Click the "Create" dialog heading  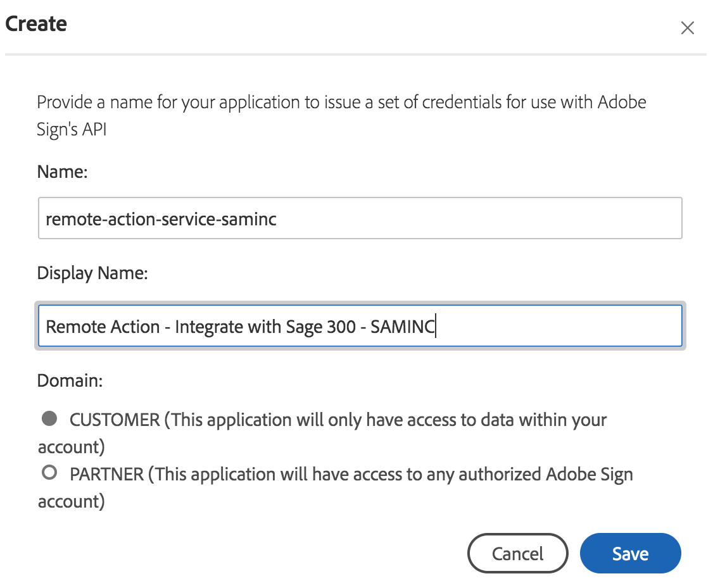(36, 24)
